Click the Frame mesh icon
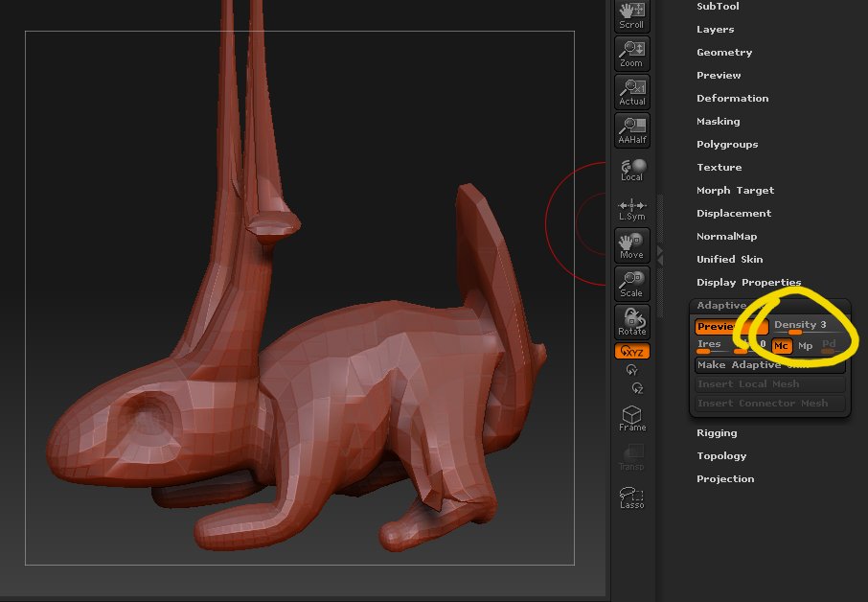 coord(631,418)
